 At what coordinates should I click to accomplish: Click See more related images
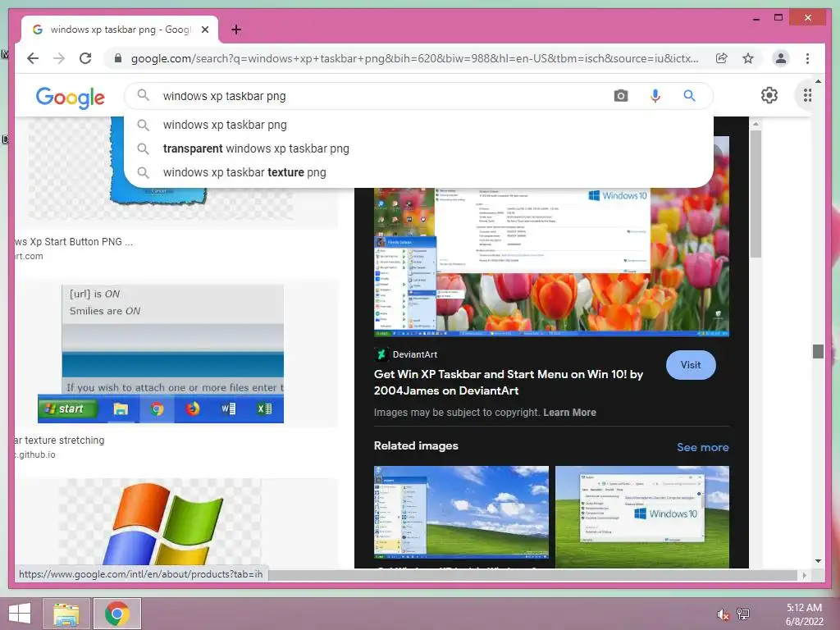coord(702,447)
